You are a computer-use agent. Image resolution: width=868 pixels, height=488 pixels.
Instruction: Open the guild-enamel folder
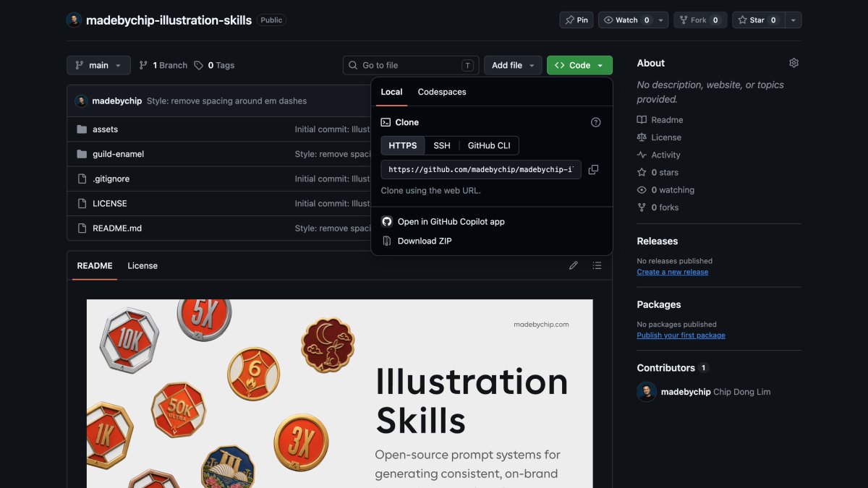pos(118,154)
